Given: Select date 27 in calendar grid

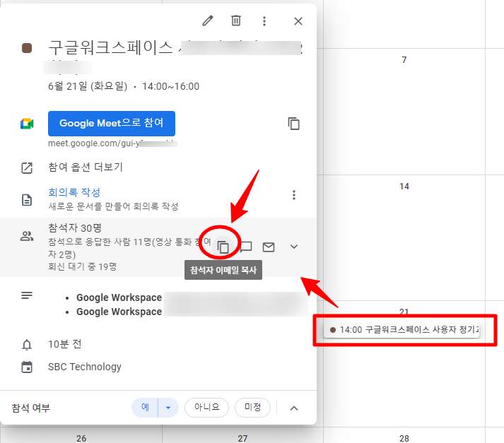Looking at the screenshot, I should click(242, 438).
